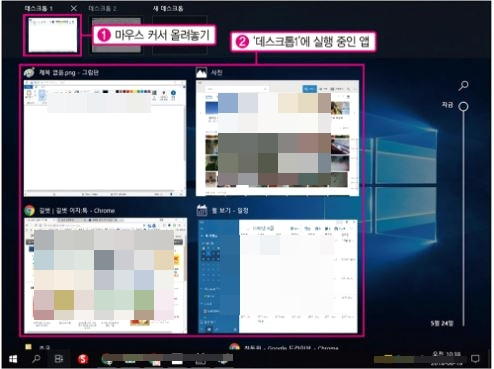The image size is (494, 369).
Task: Click the 지금 timeline slider handle
Action: pyautogui.click(x=463, y=107)
